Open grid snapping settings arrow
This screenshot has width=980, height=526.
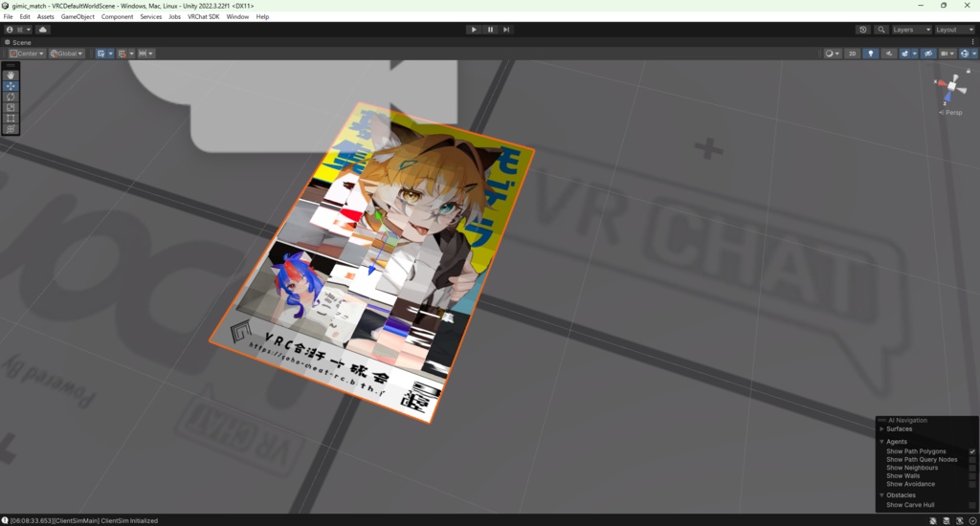click(x=131, y=54)
